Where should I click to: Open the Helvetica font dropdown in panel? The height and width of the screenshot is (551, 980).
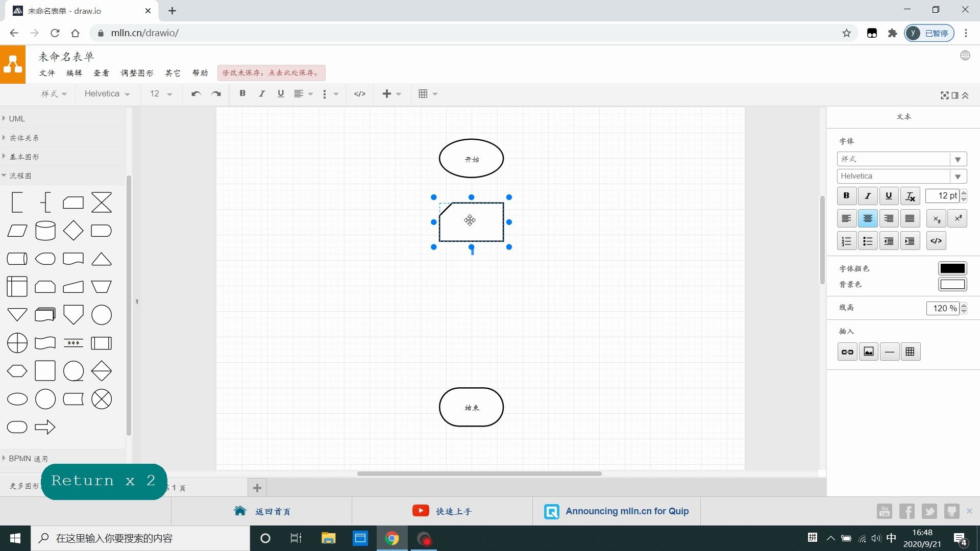(x=958, y=177)
